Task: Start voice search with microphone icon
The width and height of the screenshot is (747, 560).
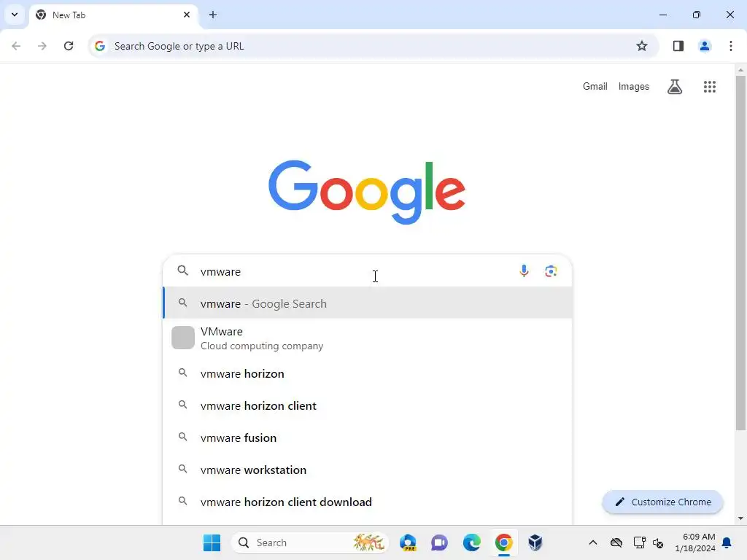Action: (x=524, y=271)
